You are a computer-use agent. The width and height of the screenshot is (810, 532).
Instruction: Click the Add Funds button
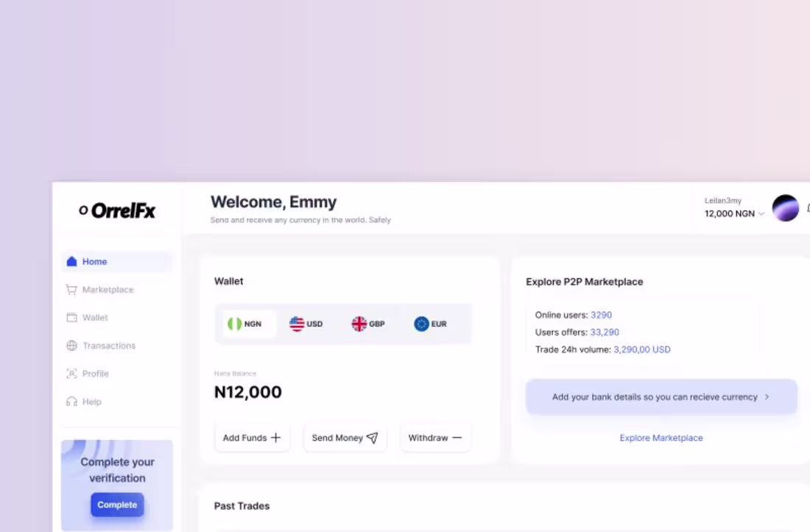[x=252, y=438]
